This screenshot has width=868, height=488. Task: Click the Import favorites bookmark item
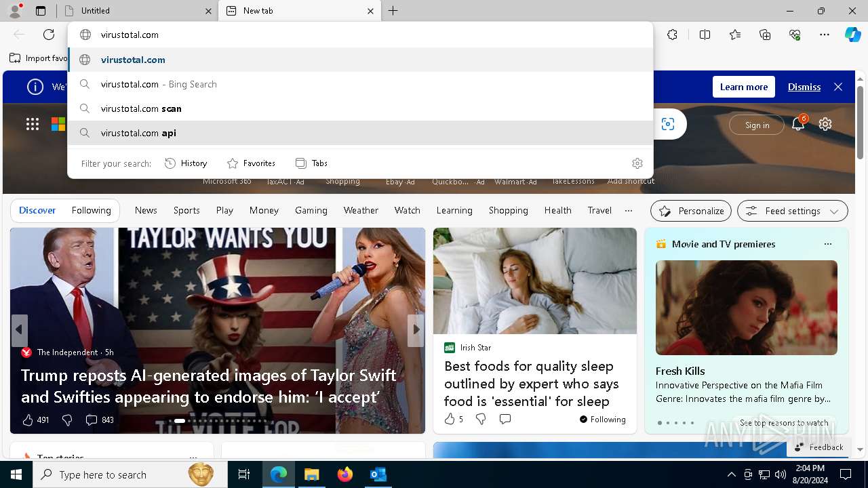[39, 58]
